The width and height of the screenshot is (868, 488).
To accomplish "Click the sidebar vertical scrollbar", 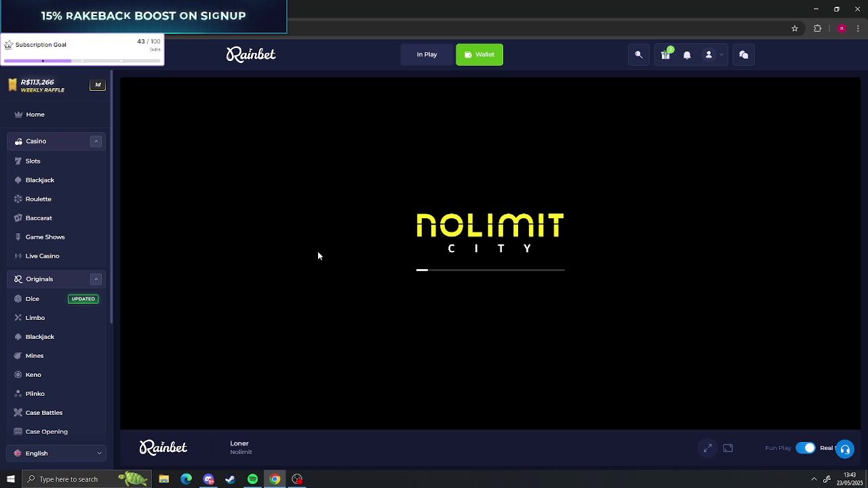I will (112, 197).
